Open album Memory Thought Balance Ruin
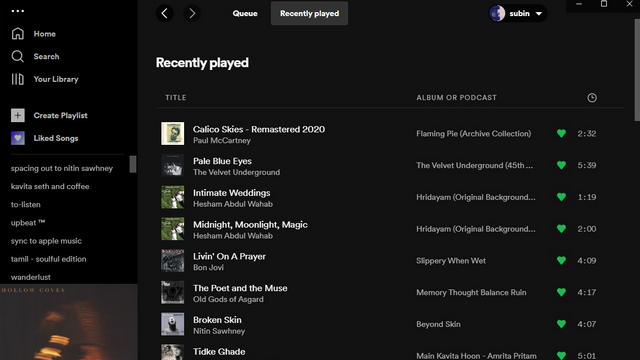 471,293
